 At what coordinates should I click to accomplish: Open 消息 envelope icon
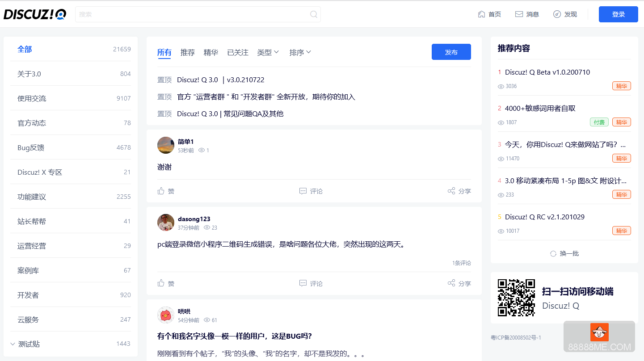pyautogui.click(x=519, y=14)
